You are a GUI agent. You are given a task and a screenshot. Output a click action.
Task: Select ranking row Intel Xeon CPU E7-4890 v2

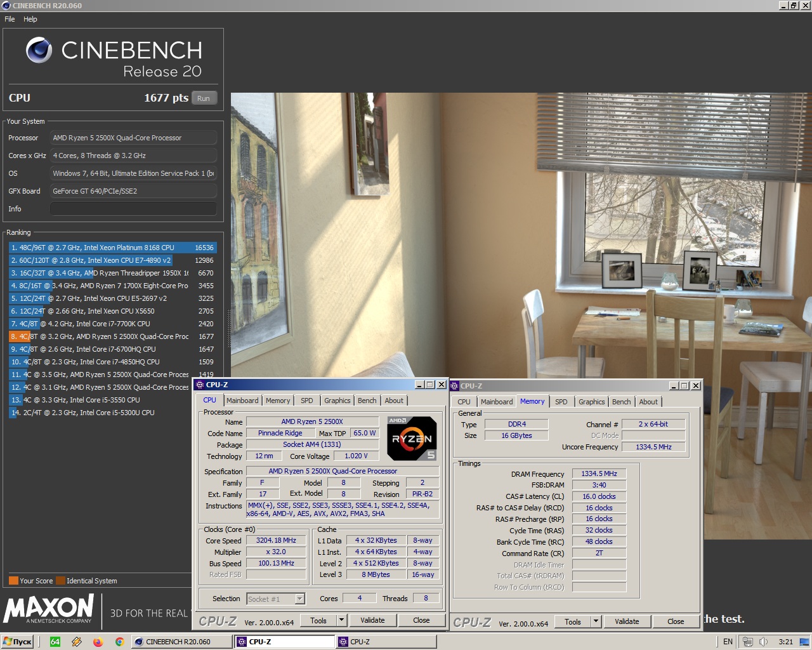pyautogui.click(x=112, y=260)
